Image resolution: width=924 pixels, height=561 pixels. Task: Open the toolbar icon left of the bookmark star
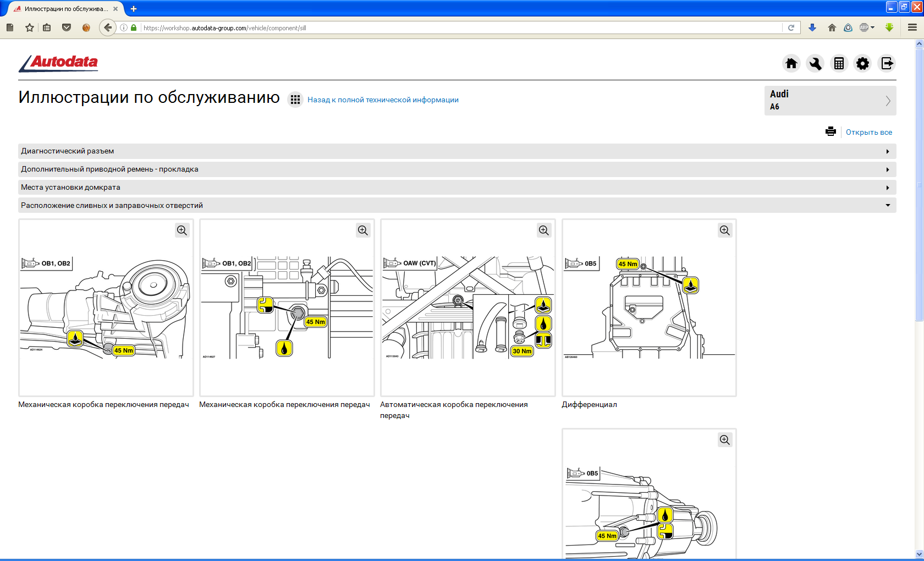click(10, 28)
